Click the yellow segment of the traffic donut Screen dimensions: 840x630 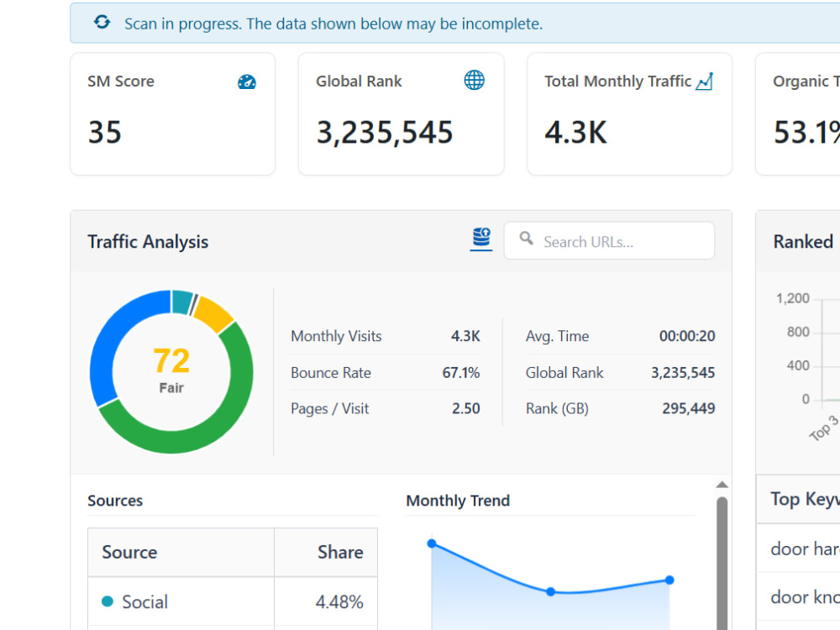tap(214, 312)
